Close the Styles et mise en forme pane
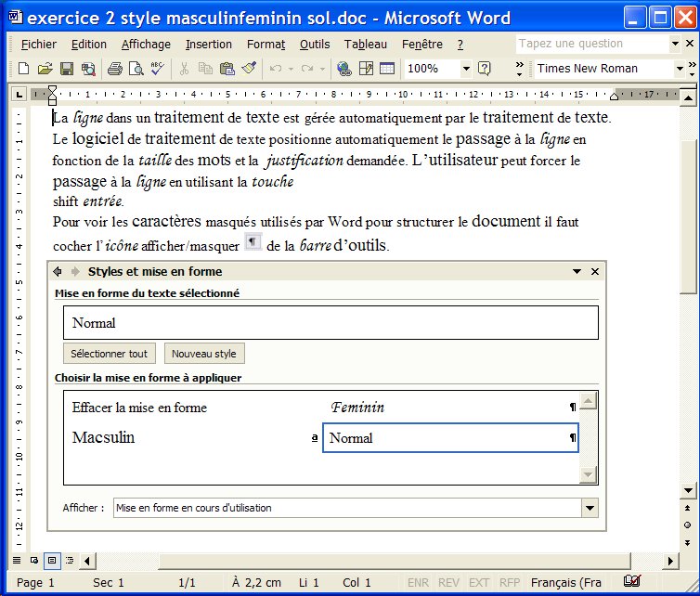Image resolution: width=700 pixels, height=596 pixels. (x=595, y=271)
